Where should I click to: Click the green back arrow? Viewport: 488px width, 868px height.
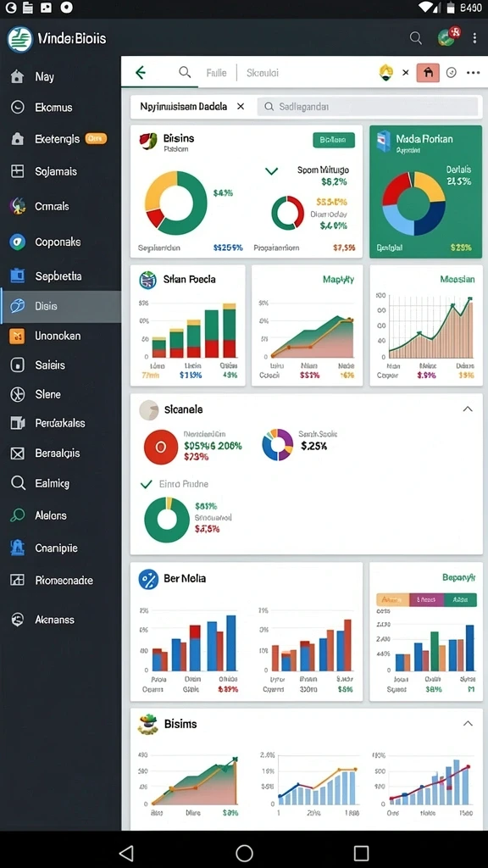pyautogui.click(x=141, y=73)
